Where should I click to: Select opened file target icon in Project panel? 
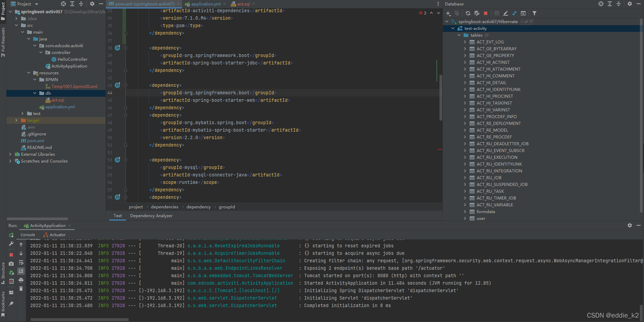tap(63, 4)
